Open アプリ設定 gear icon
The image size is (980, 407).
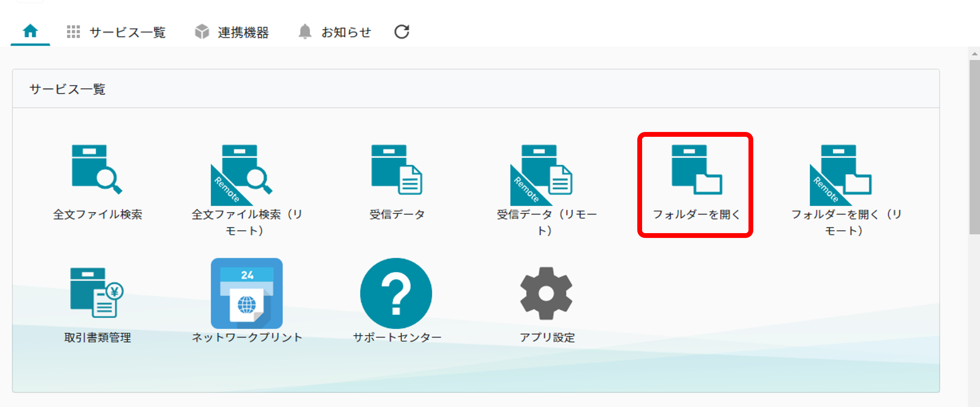[x=546, y=293]
